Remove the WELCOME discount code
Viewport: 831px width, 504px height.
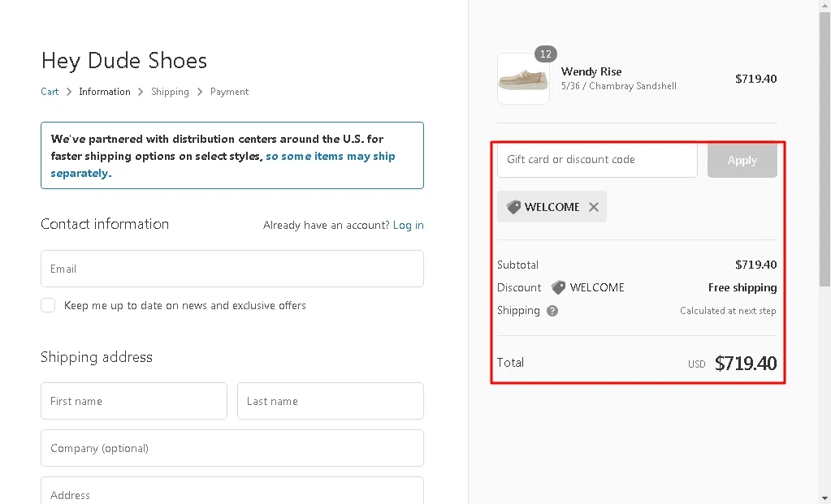(x=594, y=207)
